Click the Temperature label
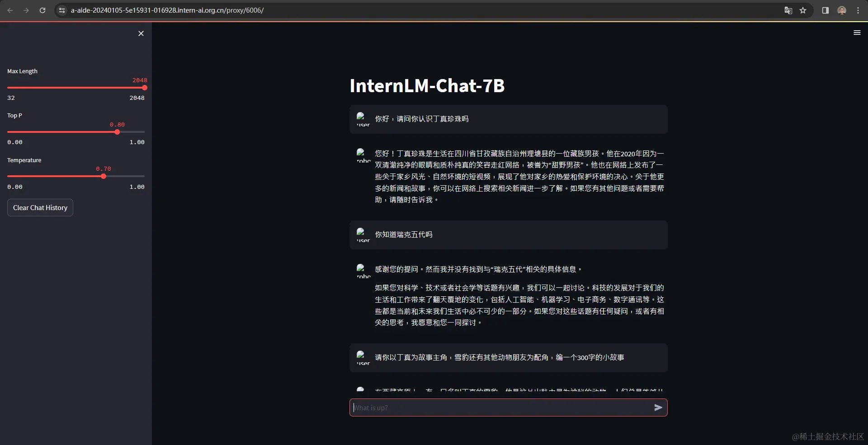868x445 pixels. [24, 160]
